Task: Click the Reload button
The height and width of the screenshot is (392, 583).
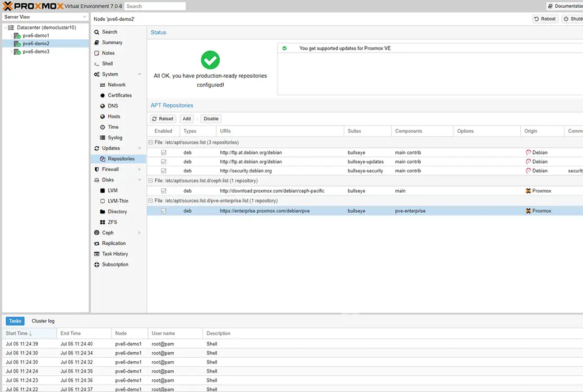Action: 163,119
